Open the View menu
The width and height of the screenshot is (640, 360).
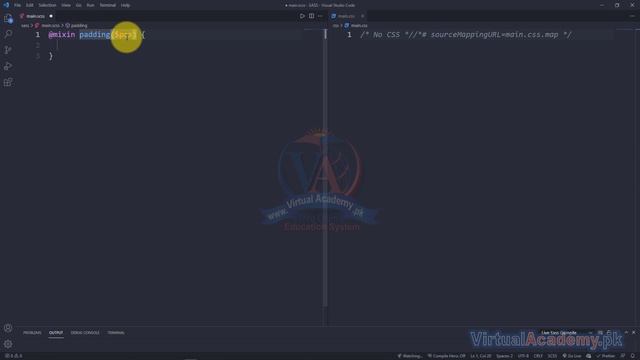(x=66, y=5)
